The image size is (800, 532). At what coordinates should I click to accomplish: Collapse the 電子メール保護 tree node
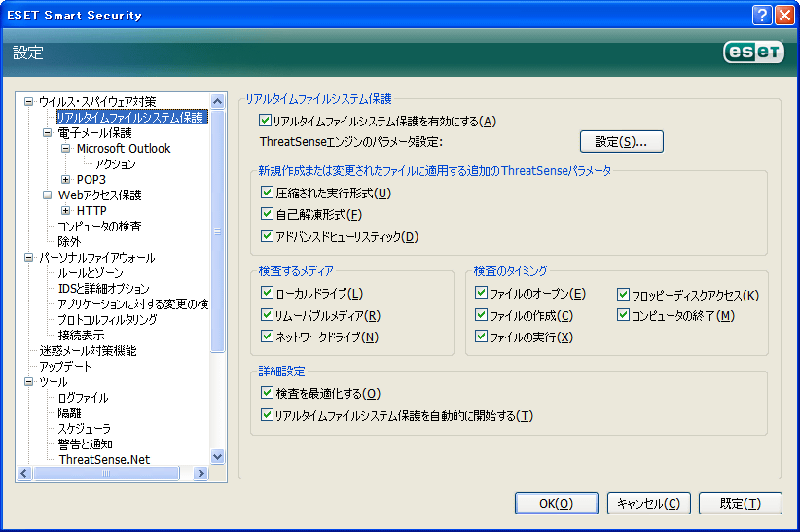(48, 133)
